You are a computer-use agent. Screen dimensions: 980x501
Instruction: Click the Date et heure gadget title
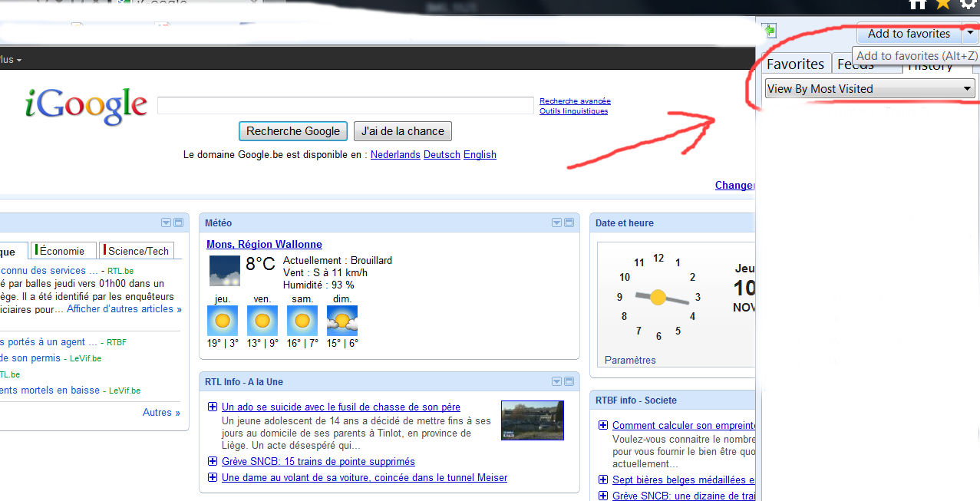[625, 223]
